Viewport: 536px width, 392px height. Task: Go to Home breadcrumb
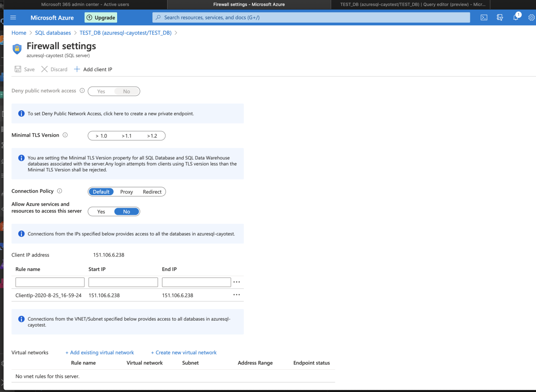tap(19, 33)
